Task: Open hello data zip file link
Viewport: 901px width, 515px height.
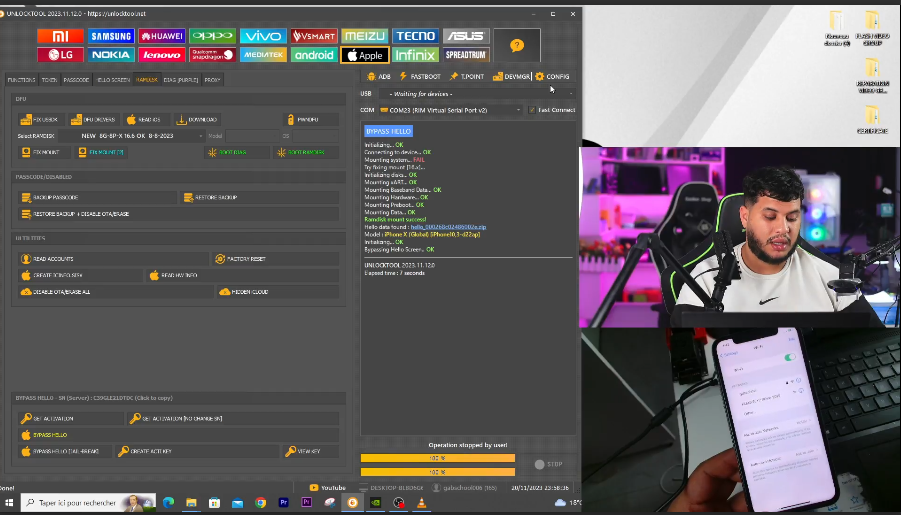Action: [x=448, y=227]
